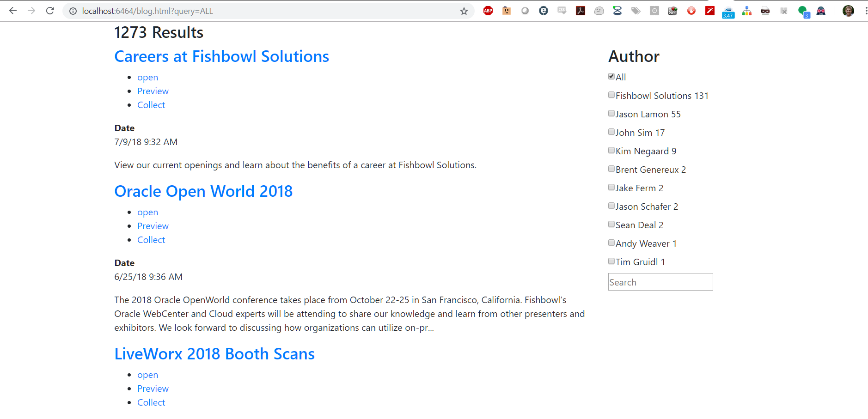Open the Darth Vader helmet extension
The height and width of the screenshot is (419, 868).
[821, 11]
